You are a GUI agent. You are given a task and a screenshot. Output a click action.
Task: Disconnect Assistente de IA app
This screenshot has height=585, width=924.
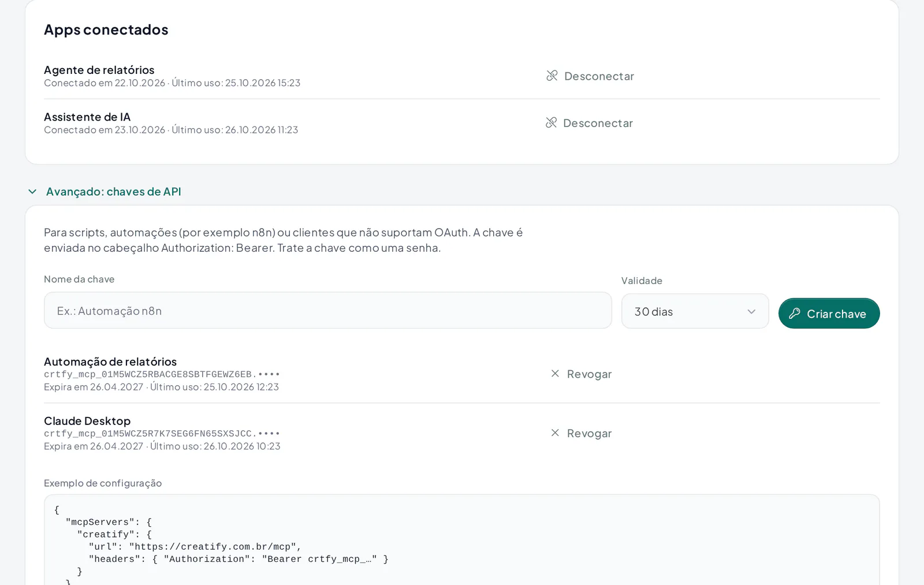click(x=589, y=122)
